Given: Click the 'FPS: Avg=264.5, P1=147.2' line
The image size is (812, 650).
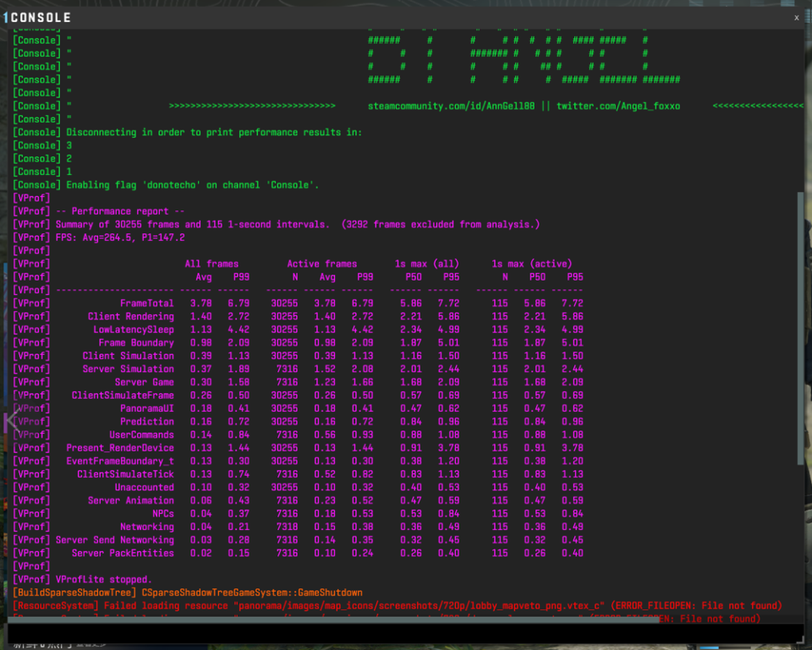Looking at the screenshot, I should coord(99,238).
